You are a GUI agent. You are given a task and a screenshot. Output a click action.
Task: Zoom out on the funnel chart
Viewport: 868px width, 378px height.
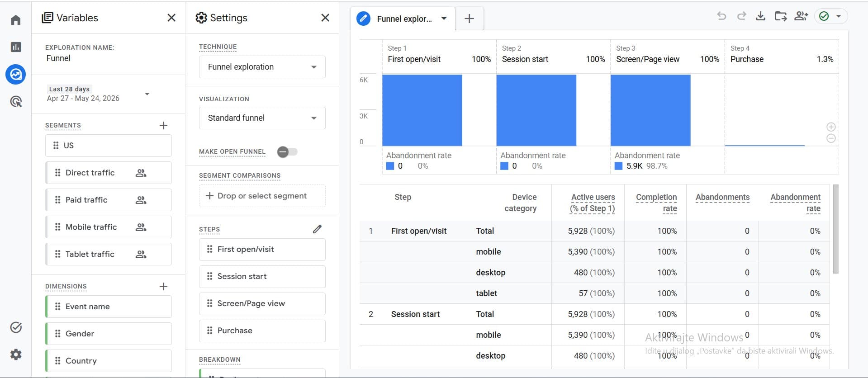tap(831, 138)
